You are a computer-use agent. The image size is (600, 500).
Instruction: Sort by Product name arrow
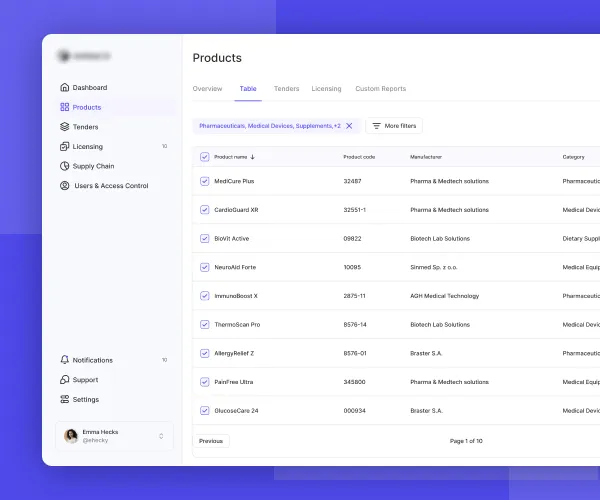tap(253, 157)
